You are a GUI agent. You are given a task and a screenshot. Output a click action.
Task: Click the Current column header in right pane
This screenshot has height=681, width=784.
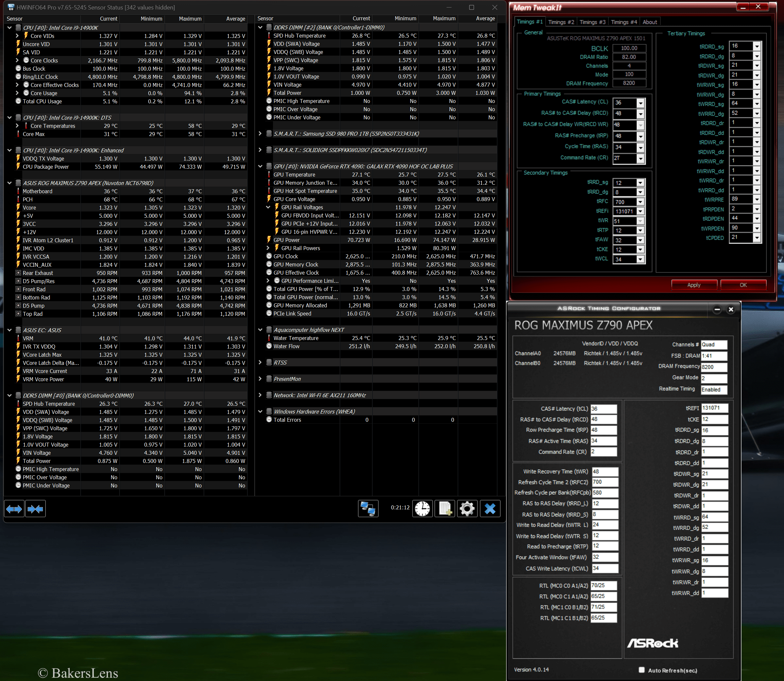(356, 18)
